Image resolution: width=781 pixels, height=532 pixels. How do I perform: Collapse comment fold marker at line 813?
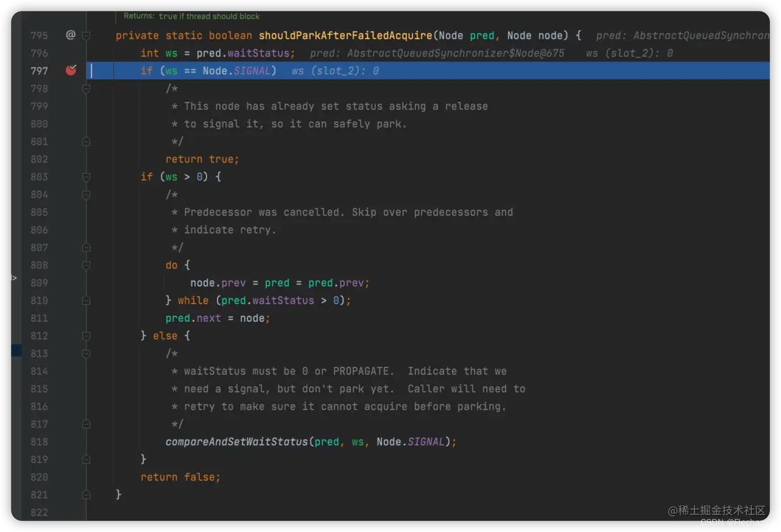pos(86,353)
